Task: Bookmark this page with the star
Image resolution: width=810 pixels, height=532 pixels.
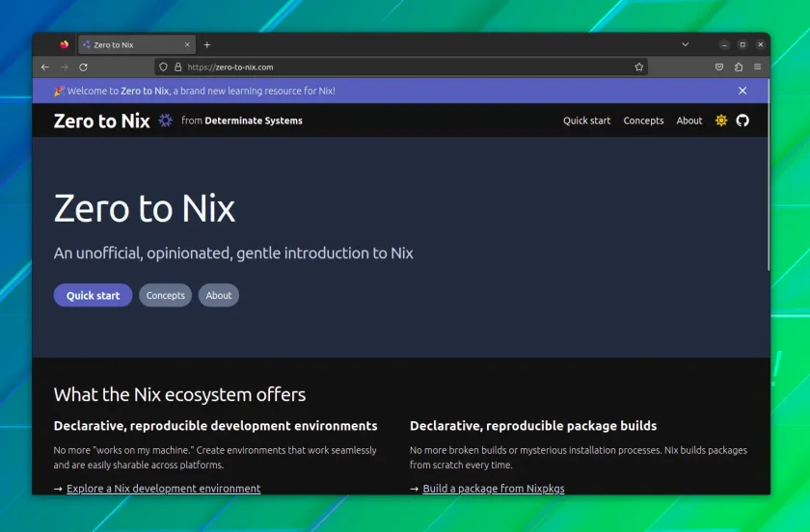Action: click(x=639, y=67)
